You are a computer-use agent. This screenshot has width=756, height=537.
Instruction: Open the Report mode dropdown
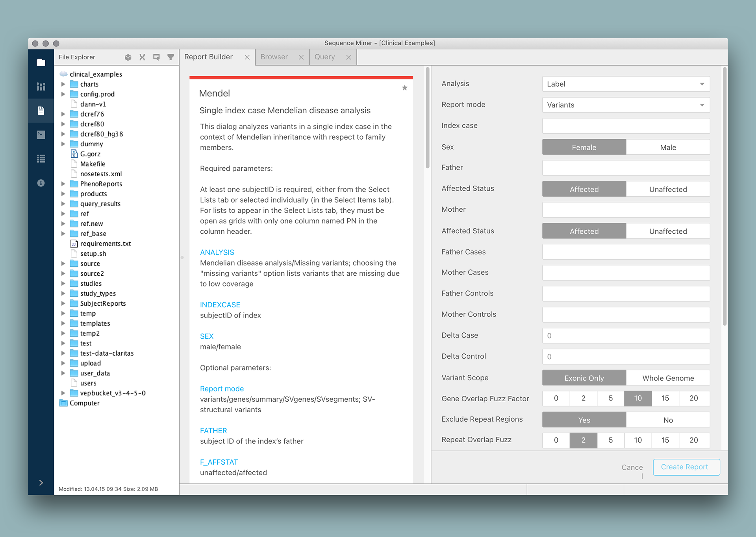626,105
